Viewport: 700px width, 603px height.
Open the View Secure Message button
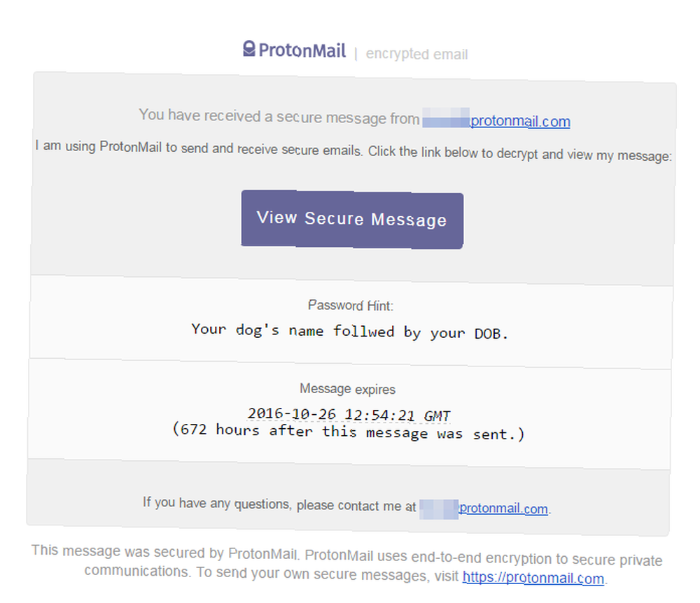pos(352,220)
